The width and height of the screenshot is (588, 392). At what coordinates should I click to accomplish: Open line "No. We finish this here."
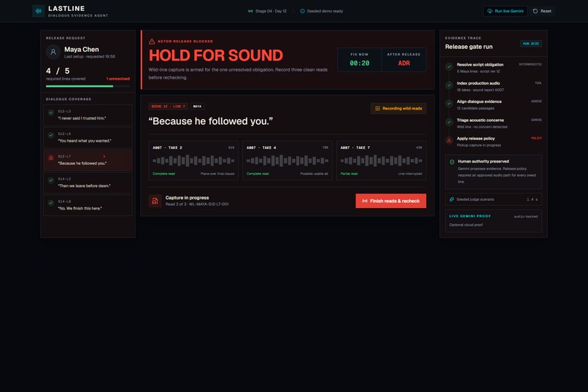pyautogui.click(x=88, y=205)
